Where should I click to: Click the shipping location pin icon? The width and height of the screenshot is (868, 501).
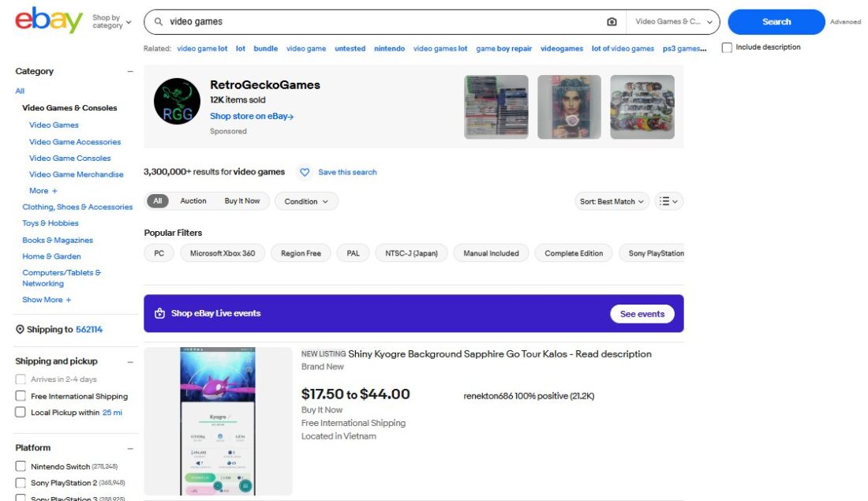pyautogui.click(x=18, y=329)
